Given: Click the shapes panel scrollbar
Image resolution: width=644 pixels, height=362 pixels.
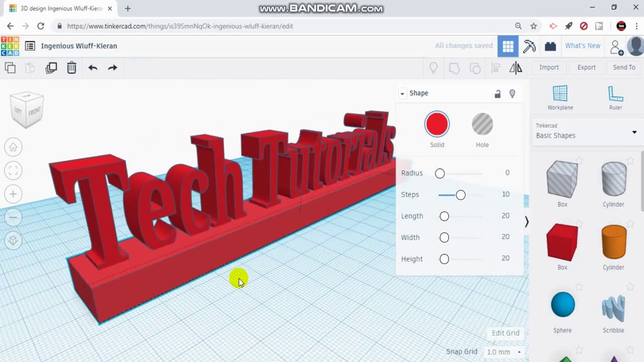Looking at the screenshot, I should coord(642,182).
